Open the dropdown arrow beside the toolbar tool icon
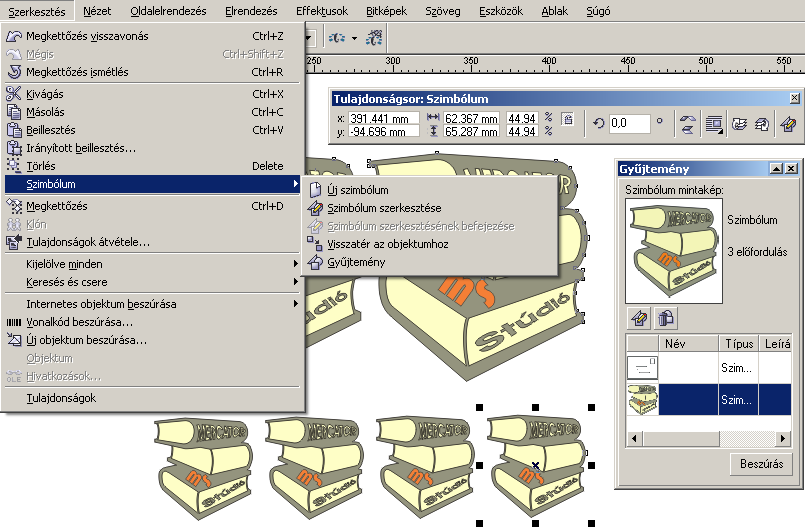This screenshot has height=531, width=805. [x=354, y=39]
